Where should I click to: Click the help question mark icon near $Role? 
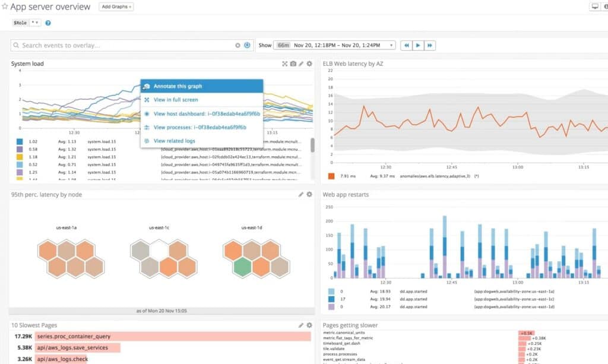tap(47, 23)
